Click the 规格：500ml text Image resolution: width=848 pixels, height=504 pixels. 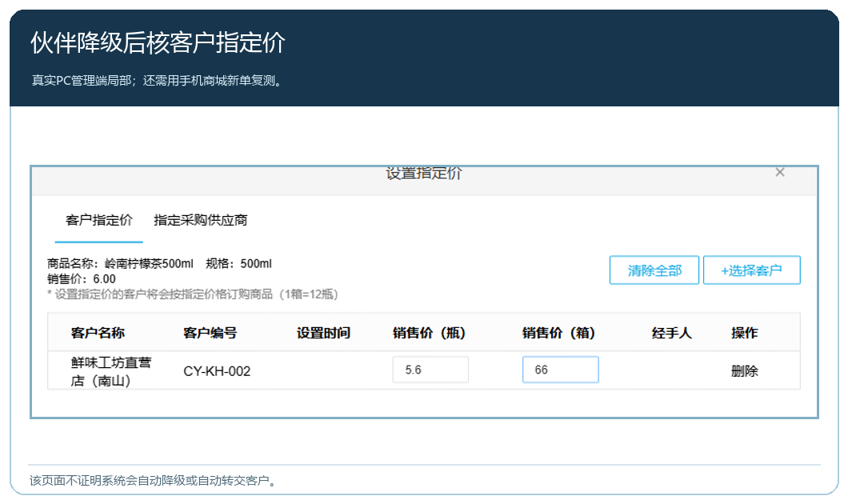click(x=238, y=264)
